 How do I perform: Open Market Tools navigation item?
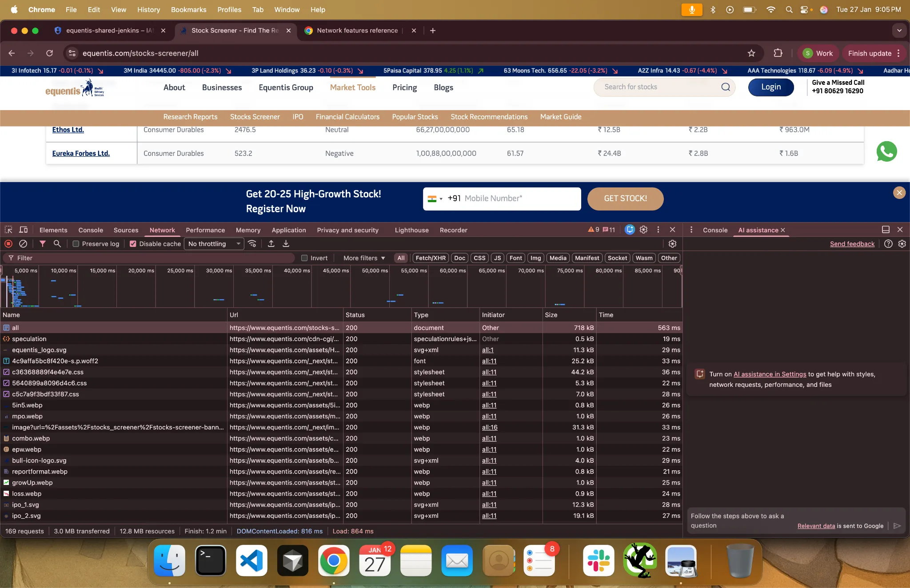[353, 87]
